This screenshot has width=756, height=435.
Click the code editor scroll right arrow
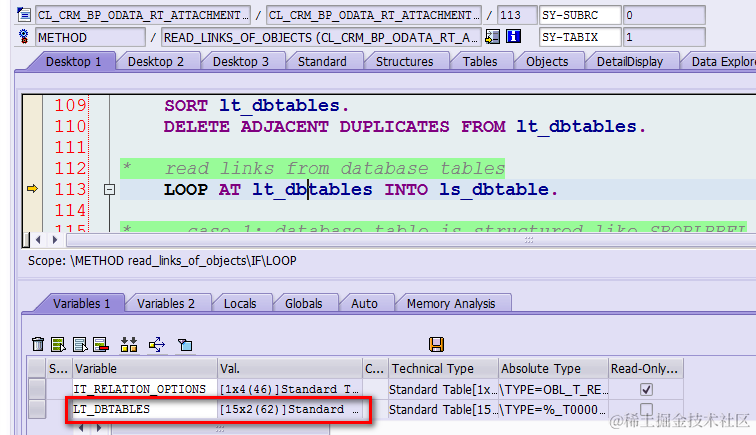pyautogui.click(x=55, y=240)
